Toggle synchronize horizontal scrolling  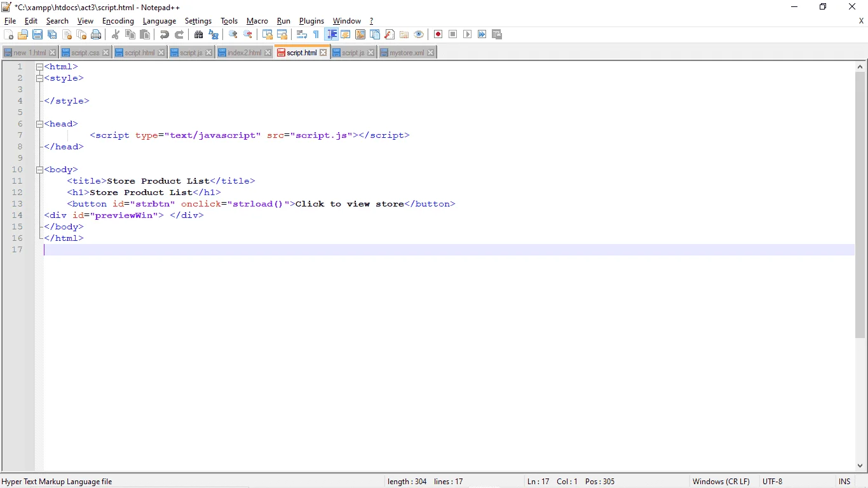pyautogui.click(x=282, y=34)
